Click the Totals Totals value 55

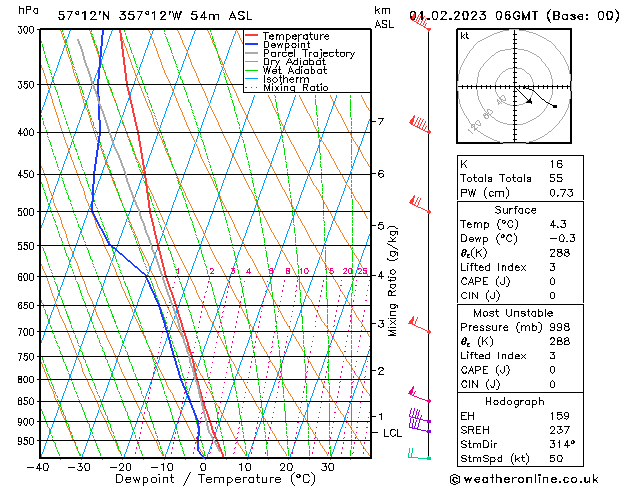coord(556,178)
